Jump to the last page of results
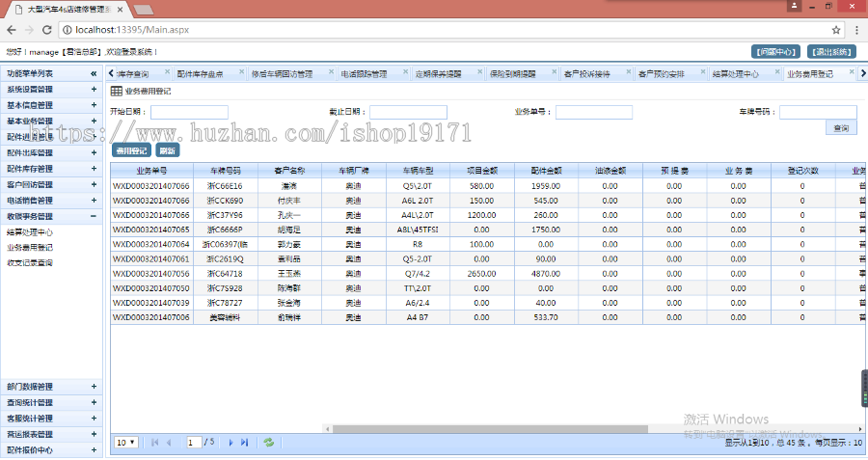Image resolution: width=868 pixels, height=460 pixels. (245, 442)
